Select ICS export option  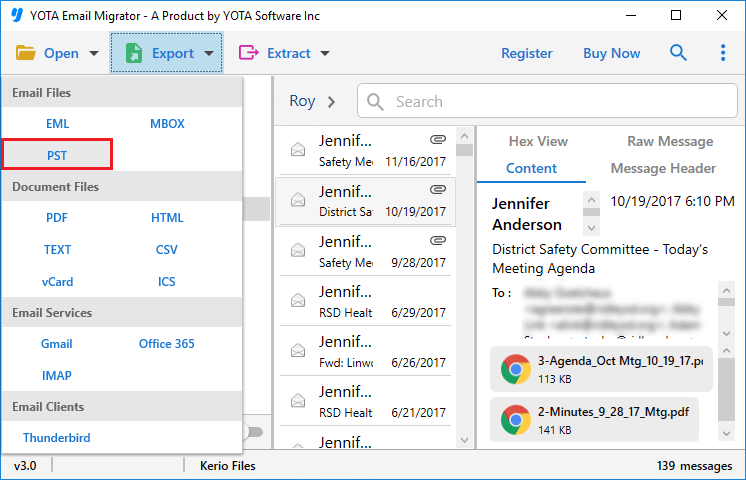click(x=167, y=282)
